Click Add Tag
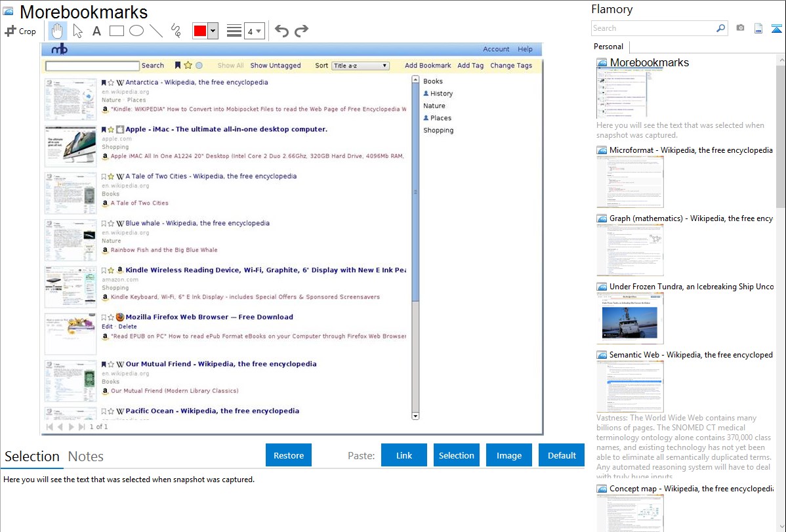The height and width of the screenshot is (532, 786). [470, 65]
